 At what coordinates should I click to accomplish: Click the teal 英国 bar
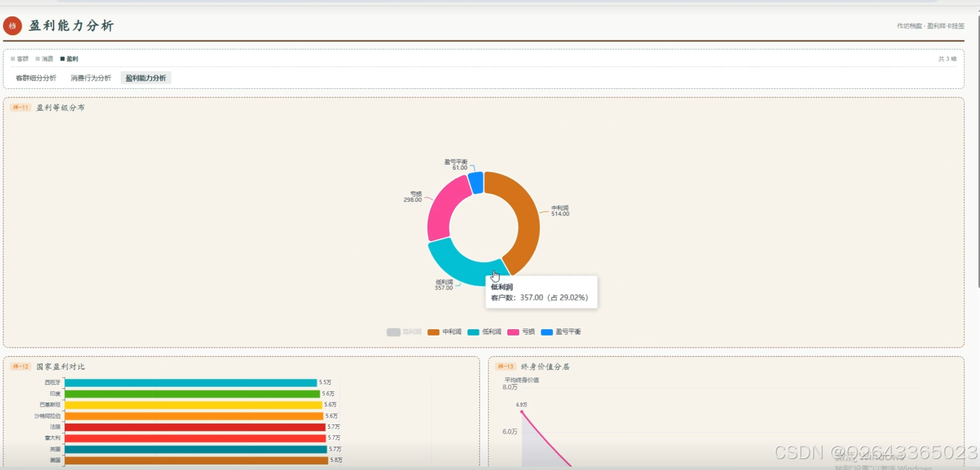point(196,449)
